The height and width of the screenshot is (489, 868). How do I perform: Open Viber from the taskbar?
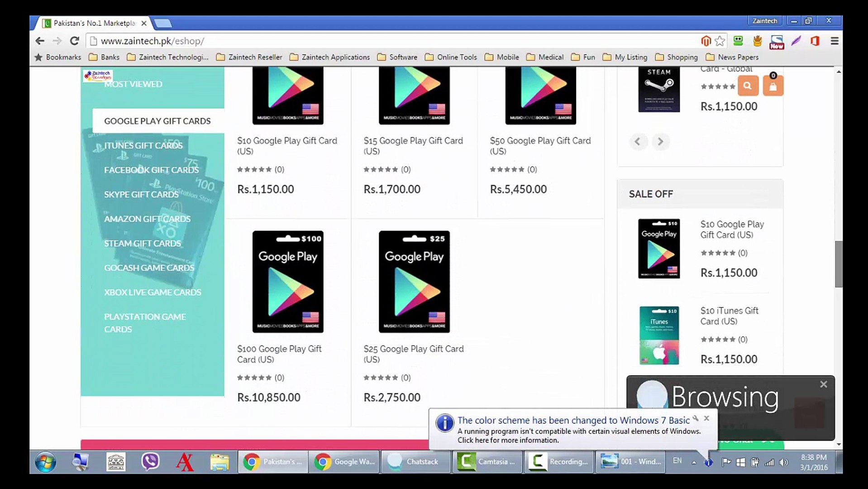tap(150, 462)
